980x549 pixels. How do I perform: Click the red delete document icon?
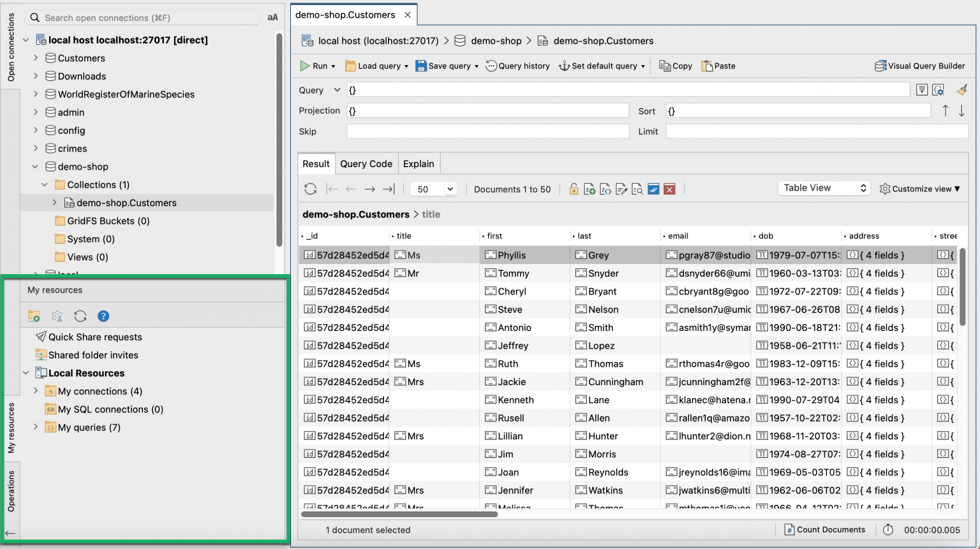pos(669,189)
